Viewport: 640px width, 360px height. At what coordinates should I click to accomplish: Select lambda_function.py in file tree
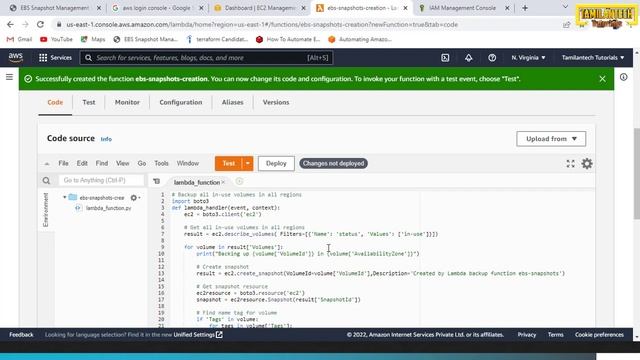[x=109, y=208]
